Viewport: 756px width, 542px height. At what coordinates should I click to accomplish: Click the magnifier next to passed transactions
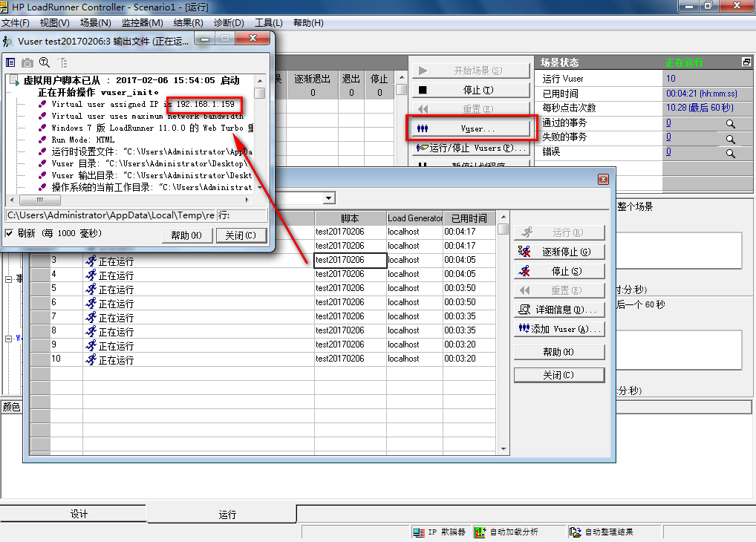coord(731,124)
